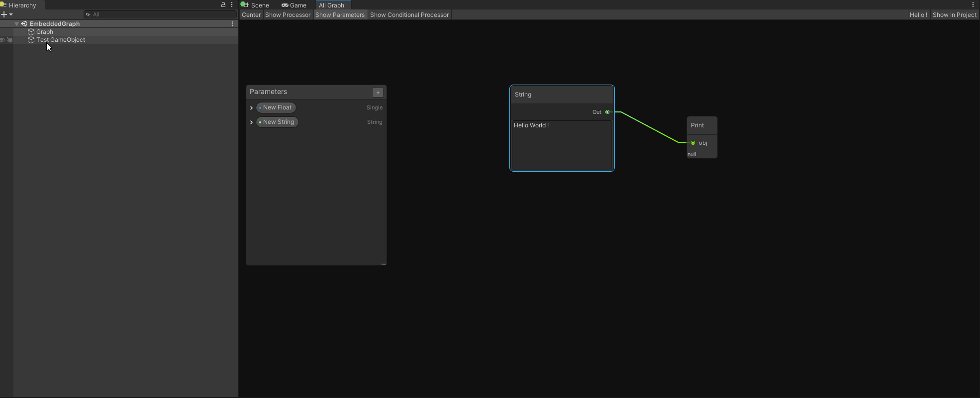The height and width of the screenshot is (398, 980).
Task: Click the cube icon beside Graph object
Action: tap(31, 32)
